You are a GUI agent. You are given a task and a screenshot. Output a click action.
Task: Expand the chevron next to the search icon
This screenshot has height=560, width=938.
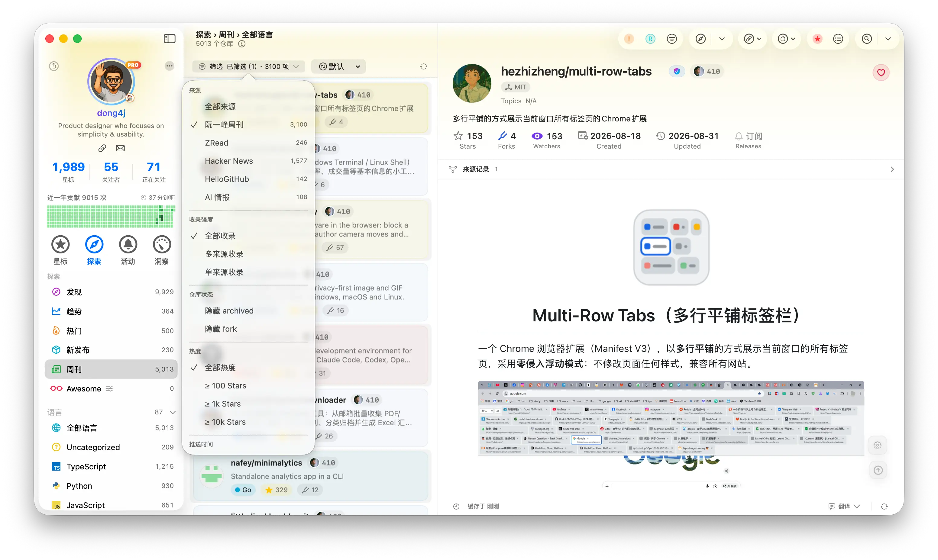(x=888, y=38)
